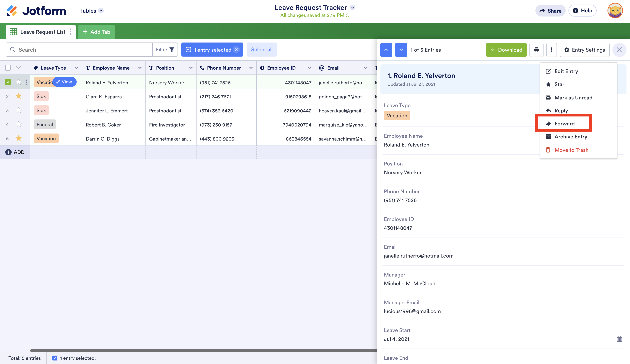Toggle the select-all header checkbox
This screenshot has width=630, height=364.
[8, 68]
